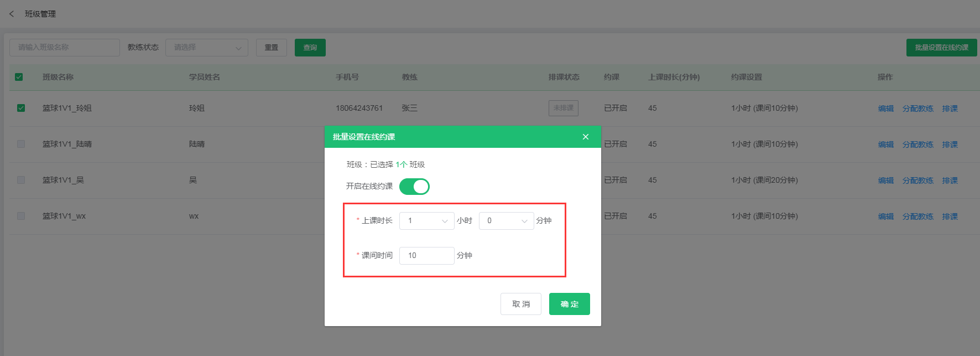Image resolution: width=980 pixels, height=356 pixels.
Task: Open the 上课时长 hours dropdown
Action: [426, 221]
